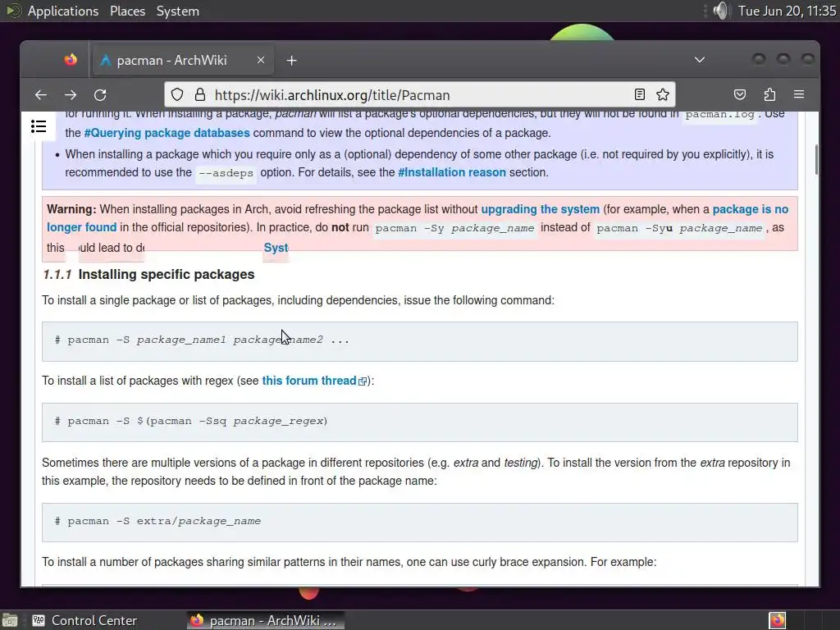Open the shield tracking protection icon

(177, 95)
